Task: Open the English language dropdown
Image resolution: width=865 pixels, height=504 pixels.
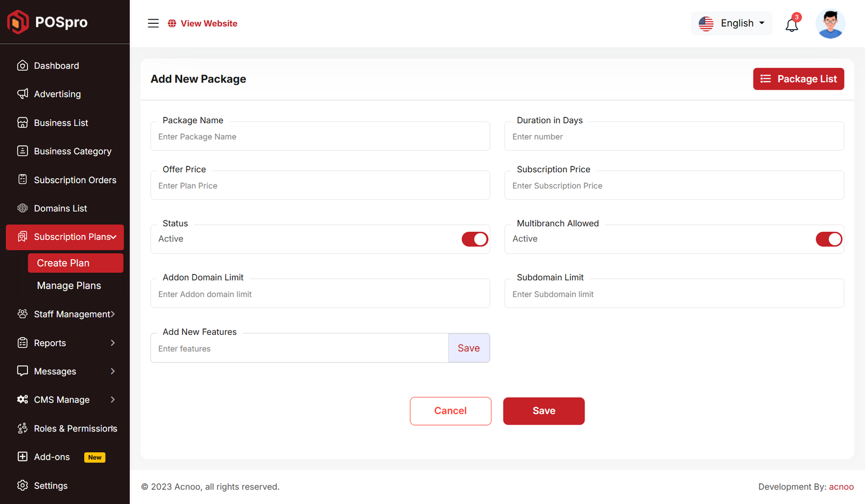Action: pyautogui.click(x=731, y=23)
